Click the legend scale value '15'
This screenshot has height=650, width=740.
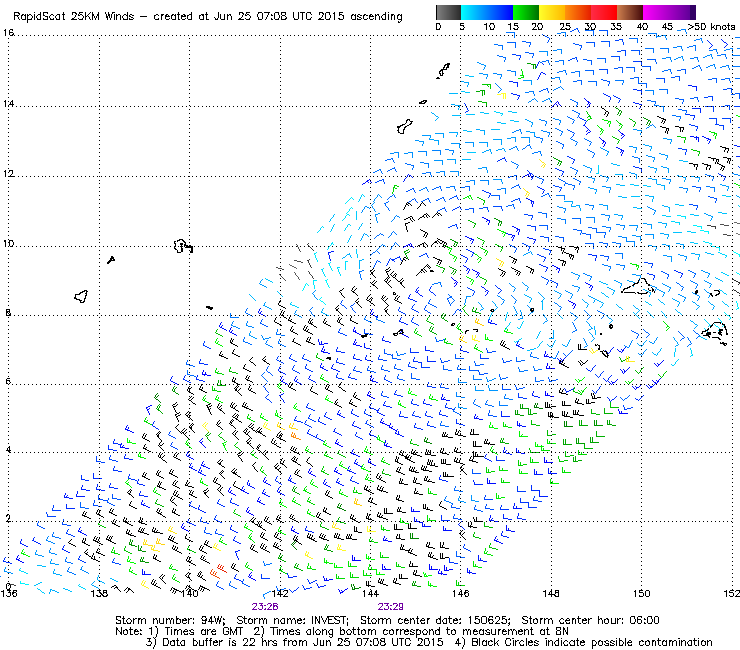(x=513, y=27)
